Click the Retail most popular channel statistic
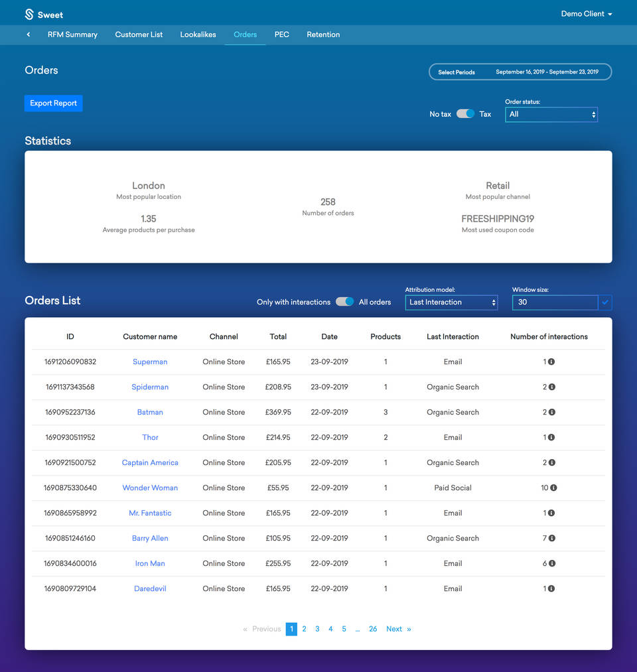 498,186
